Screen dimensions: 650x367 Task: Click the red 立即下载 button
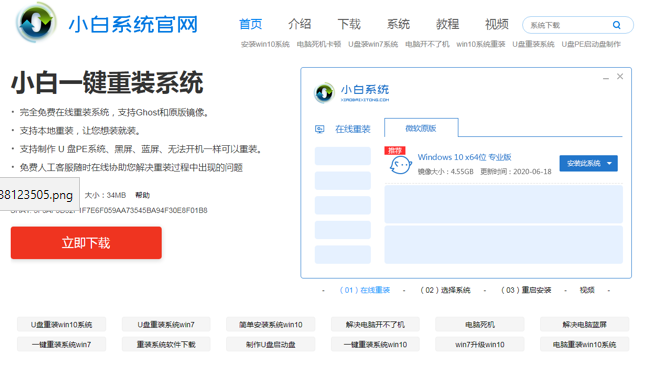[86, 243]
